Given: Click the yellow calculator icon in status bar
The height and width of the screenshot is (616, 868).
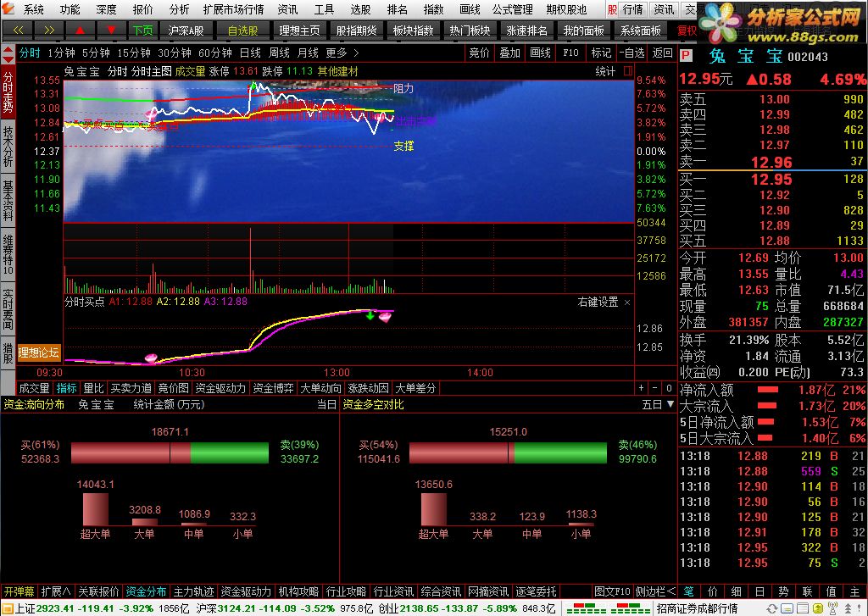Looking at the screenshot, I should coord(818,609).
